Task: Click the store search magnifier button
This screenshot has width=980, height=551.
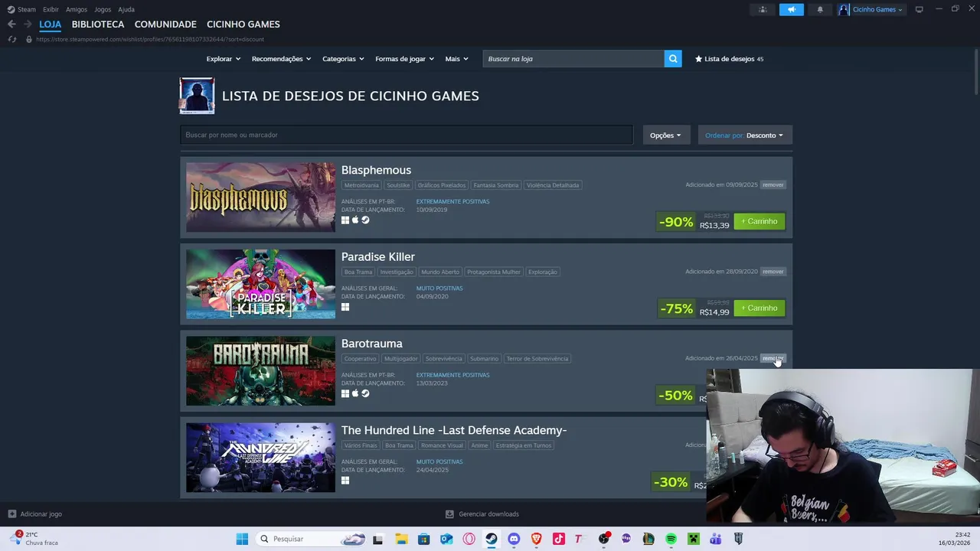Action: click(673, 59)
